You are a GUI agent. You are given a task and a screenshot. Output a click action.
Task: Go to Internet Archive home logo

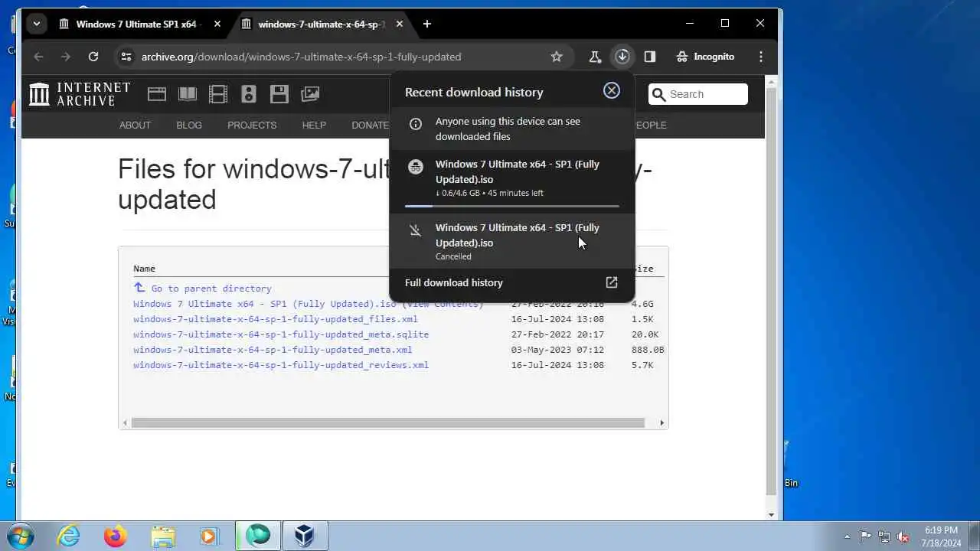coord(80,94)
